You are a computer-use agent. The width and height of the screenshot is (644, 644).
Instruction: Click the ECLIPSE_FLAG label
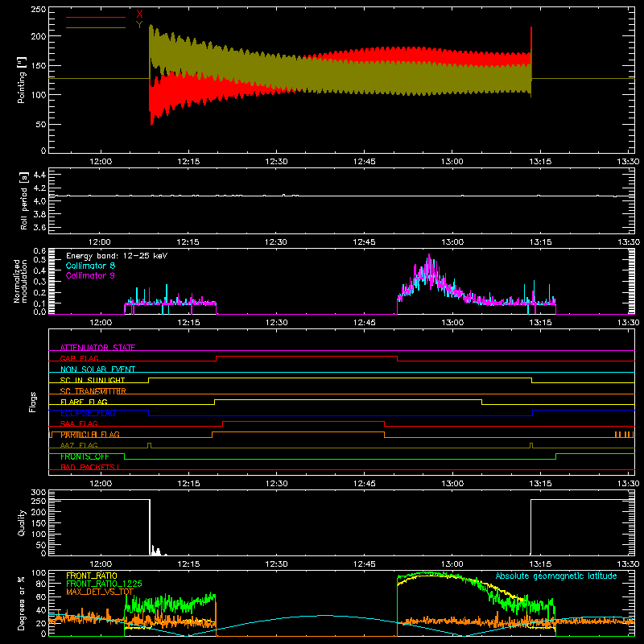88,413
